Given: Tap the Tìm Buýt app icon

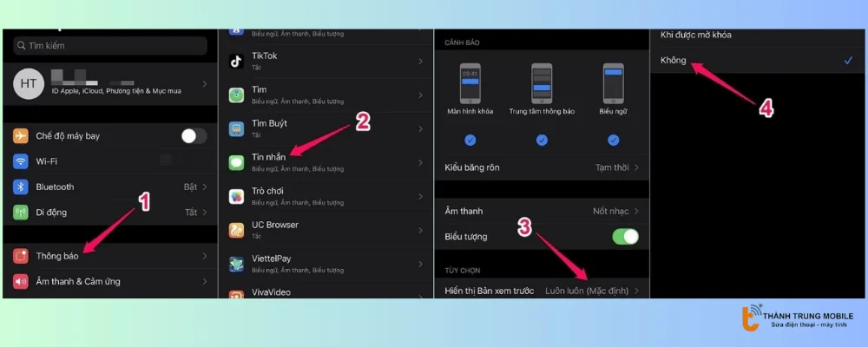Looking at the screenshot, I should [236, 129].
